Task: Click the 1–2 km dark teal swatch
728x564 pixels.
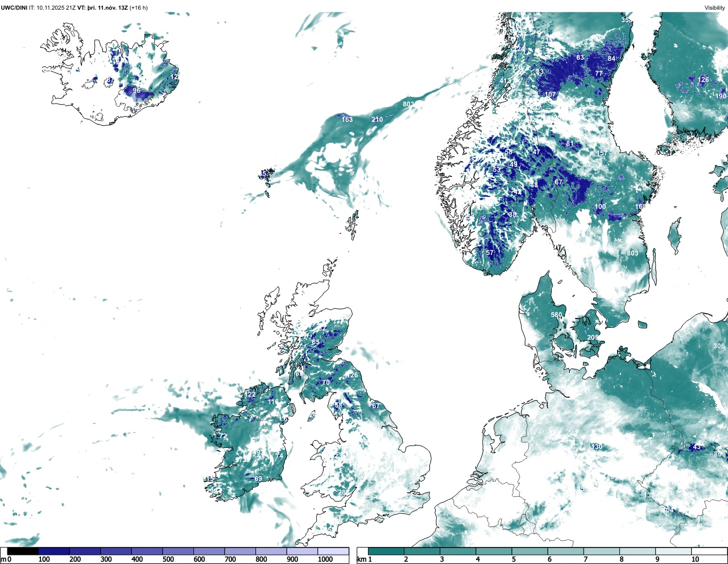Action: [386, 551]
